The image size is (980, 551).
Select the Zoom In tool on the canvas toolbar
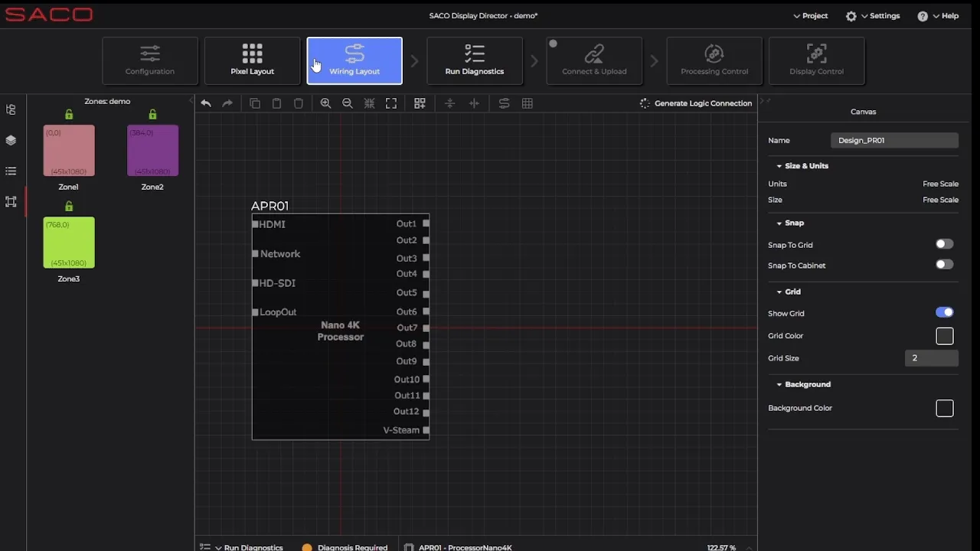click(325, 103)
